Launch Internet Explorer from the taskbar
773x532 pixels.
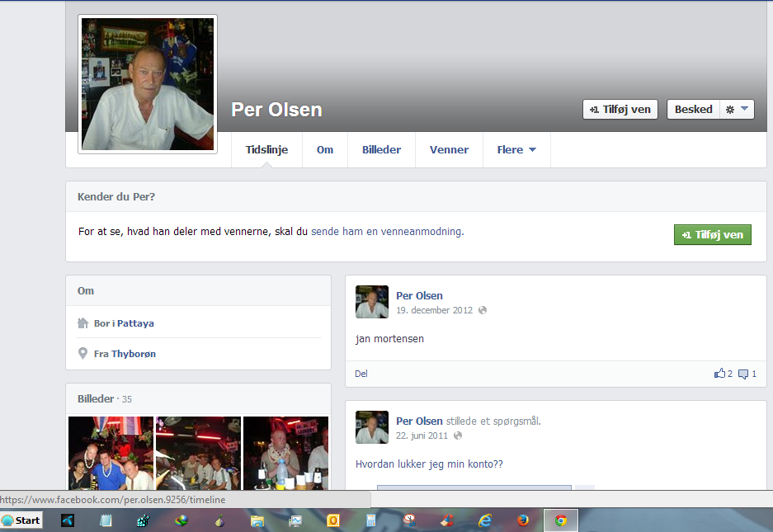point(485,520)
